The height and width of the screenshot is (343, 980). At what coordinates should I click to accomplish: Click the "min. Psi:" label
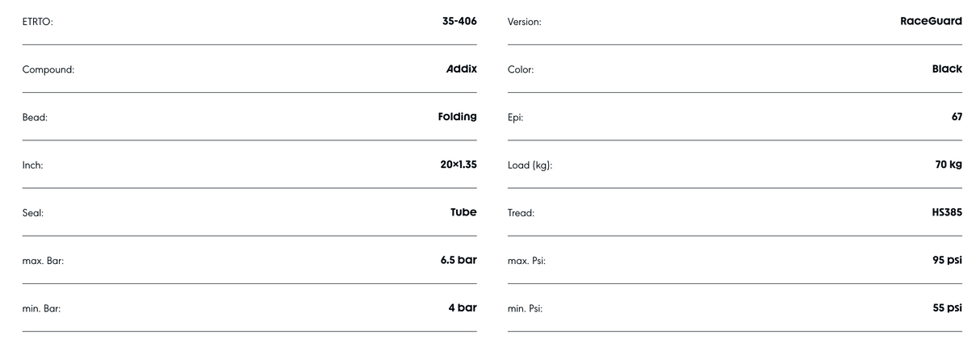[526, 308]
